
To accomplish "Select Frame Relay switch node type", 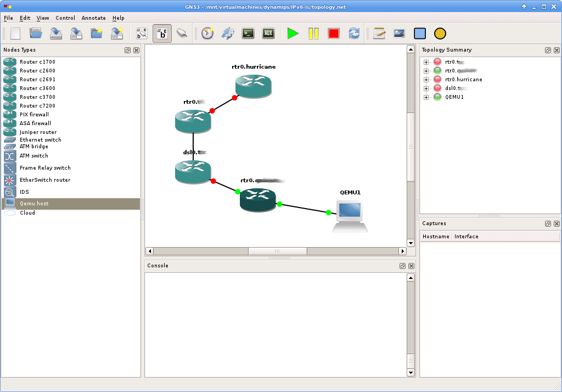I will (71, 168).
